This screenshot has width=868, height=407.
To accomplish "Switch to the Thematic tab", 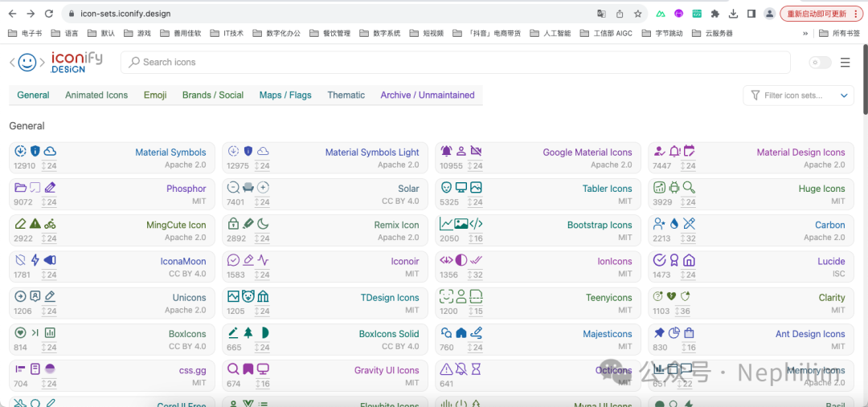I will tap(346, 95).
